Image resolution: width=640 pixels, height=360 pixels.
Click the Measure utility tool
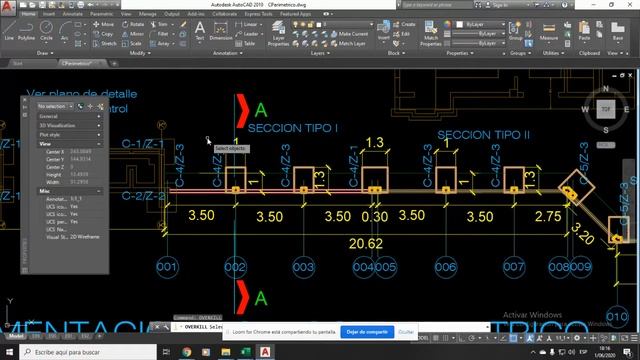pyautogui.click(x=549, y=31)
